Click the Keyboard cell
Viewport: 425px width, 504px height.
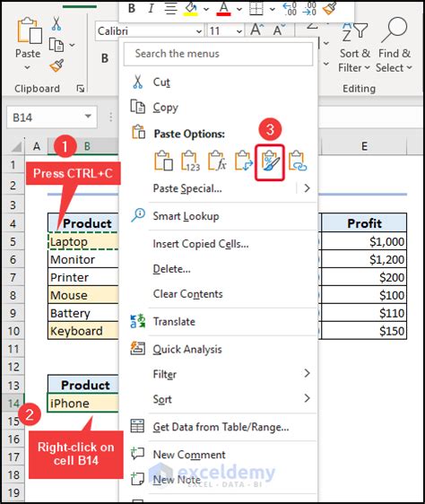pos(83,331)
